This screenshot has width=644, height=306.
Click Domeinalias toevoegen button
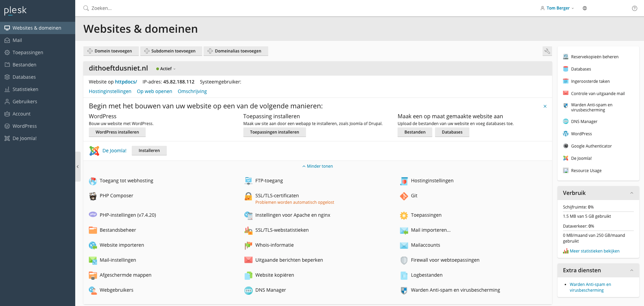(x=236, y=51)
